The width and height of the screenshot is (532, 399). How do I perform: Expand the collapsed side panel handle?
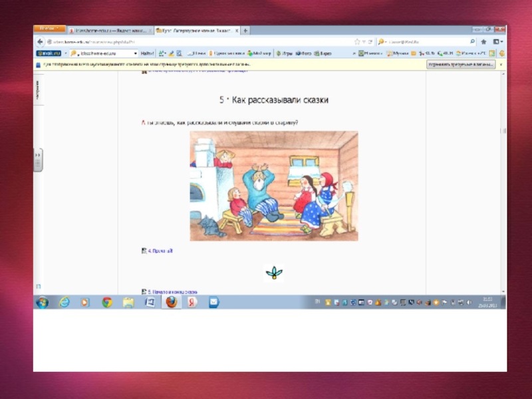39,160
